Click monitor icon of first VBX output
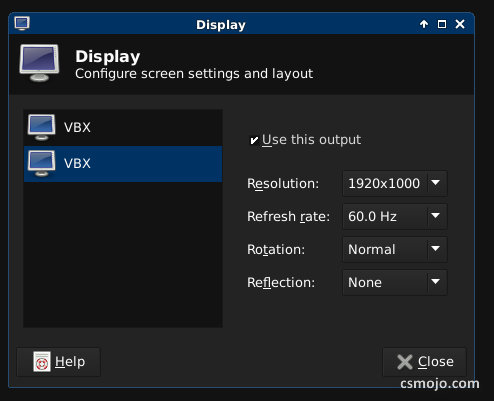The width and height of the screenshot is (494, 401). click(41, 127)
